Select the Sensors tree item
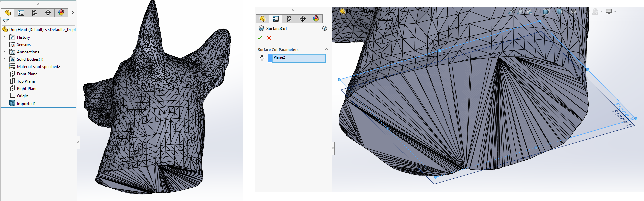Screen dimensions: 644x201 tap(23, 45)
